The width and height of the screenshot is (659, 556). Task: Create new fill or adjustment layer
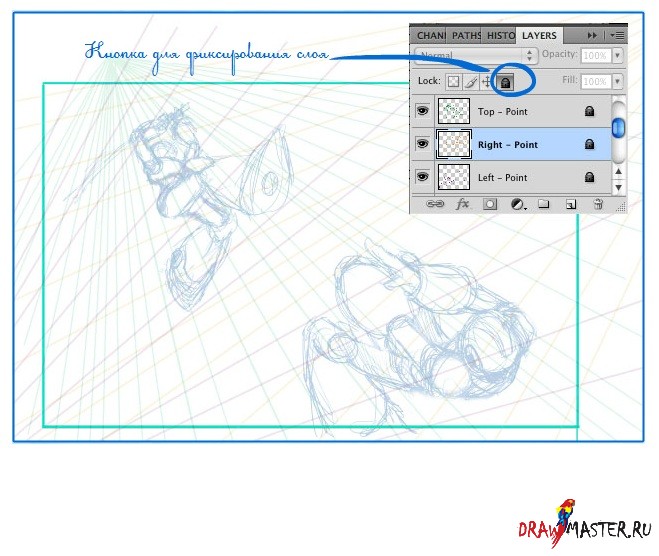[x=517, y=205]
